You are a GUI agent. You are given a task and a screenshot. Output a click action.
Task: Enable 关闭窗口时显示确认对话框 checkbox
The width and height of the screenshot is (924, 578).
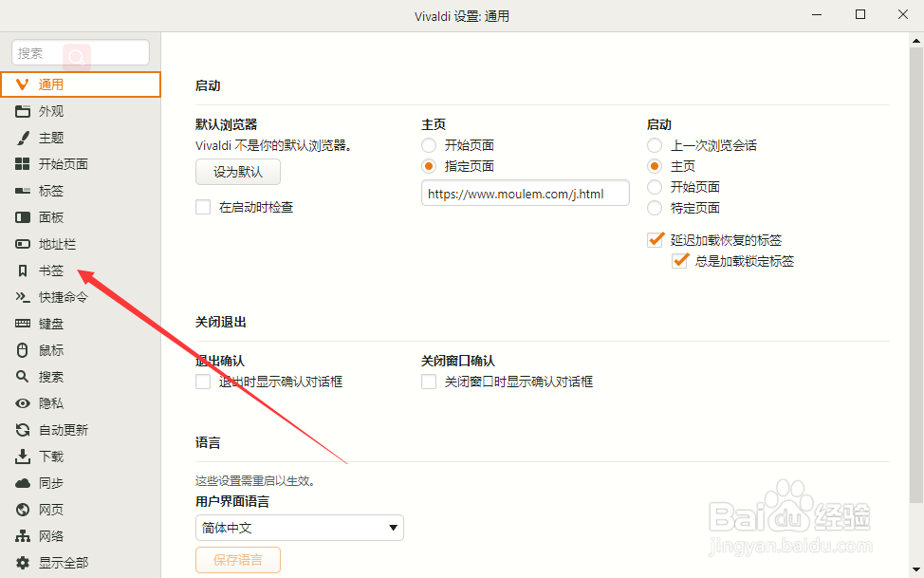(429, 382)
